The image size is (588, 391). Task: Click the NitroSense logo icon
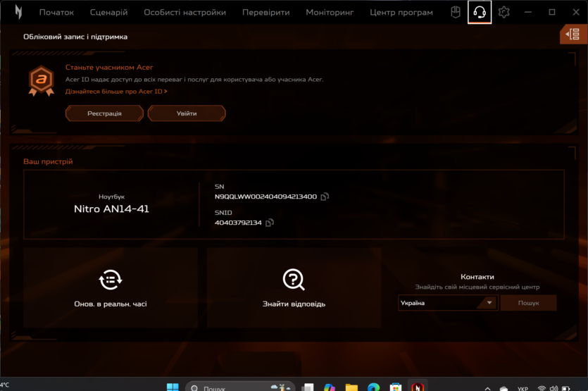[x=18, y=12]
